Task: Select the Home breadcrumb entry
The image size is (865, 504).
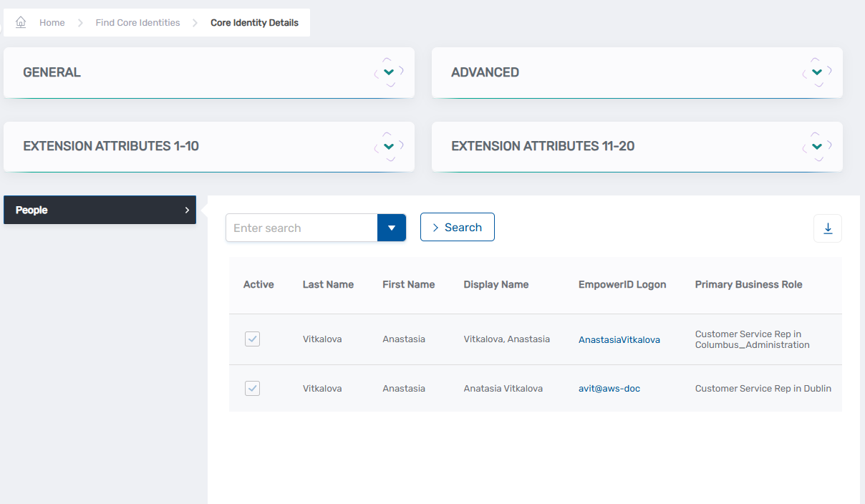Action: 52,22
